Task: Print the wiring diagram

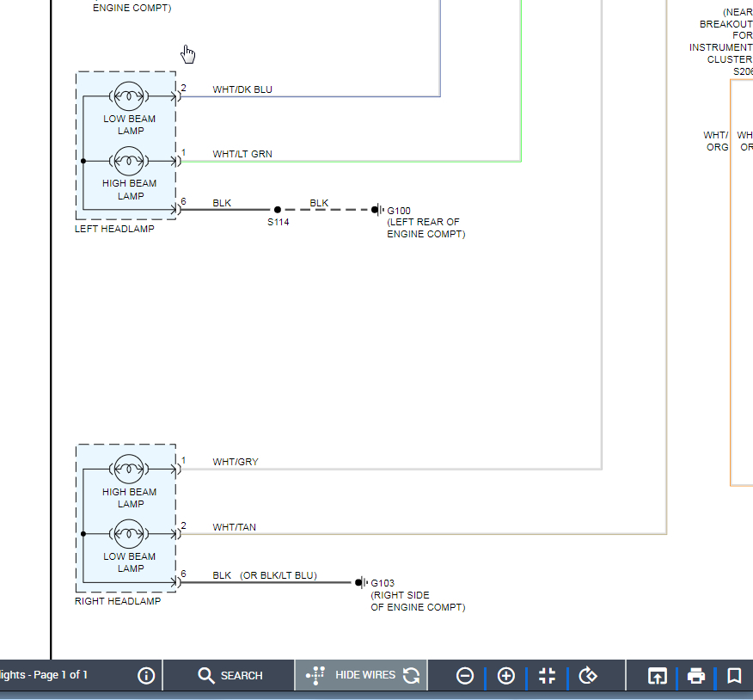Action: click(696, 676)
